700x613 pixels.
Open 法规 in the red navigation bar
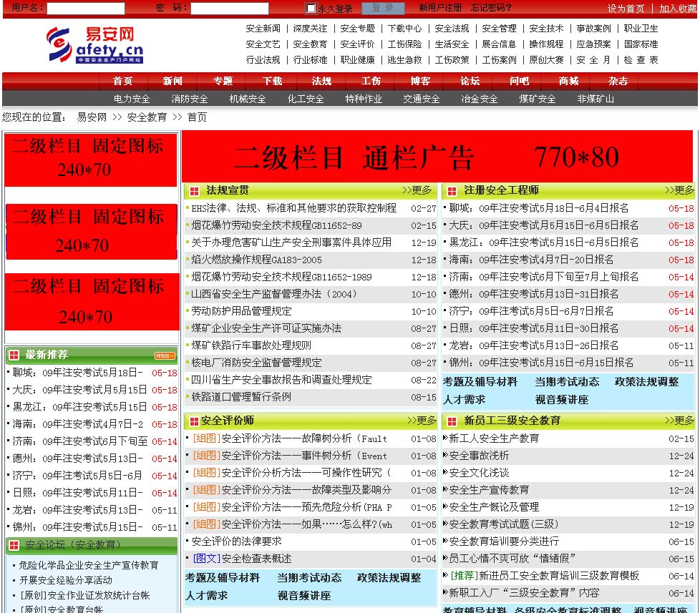322,82
